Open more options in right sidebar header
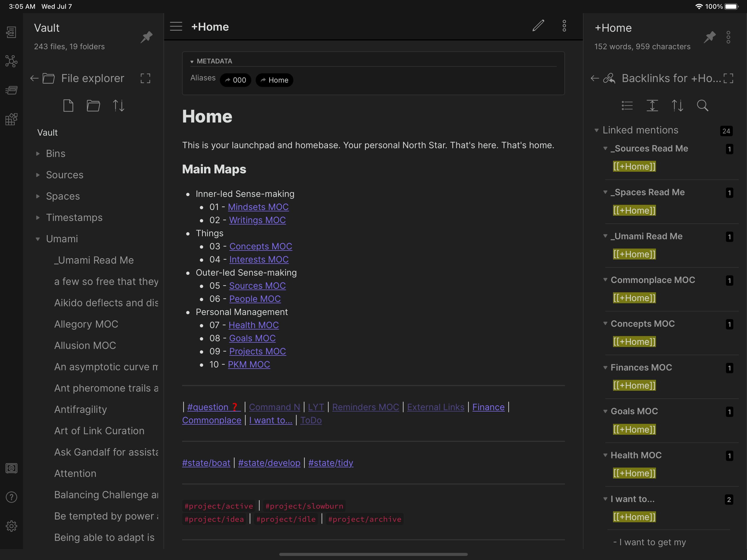 click(728, 37)
